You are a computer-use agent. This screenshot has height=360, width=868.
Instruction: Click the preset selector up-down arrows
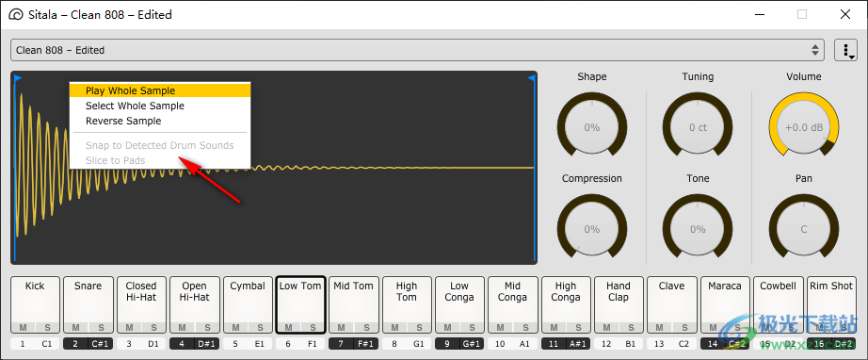(815, 50)
